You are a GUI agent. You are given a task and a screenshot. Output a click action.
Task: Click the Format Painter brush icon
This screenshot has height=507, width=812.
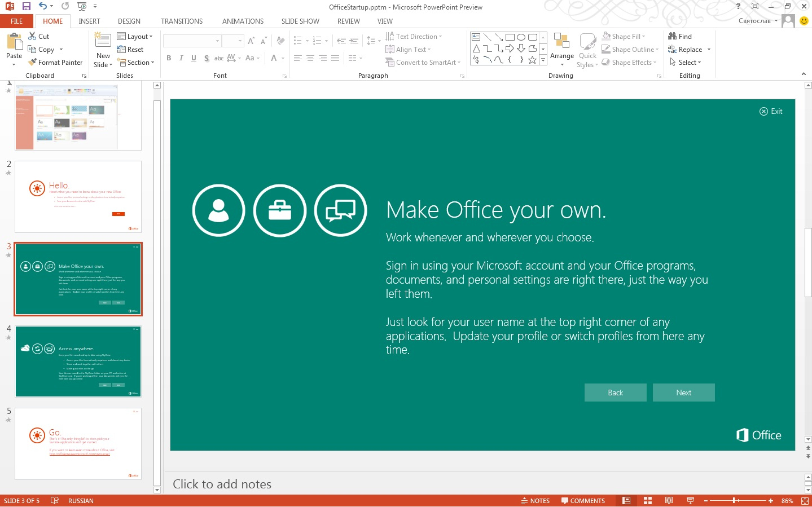click(x=33, y=63)
